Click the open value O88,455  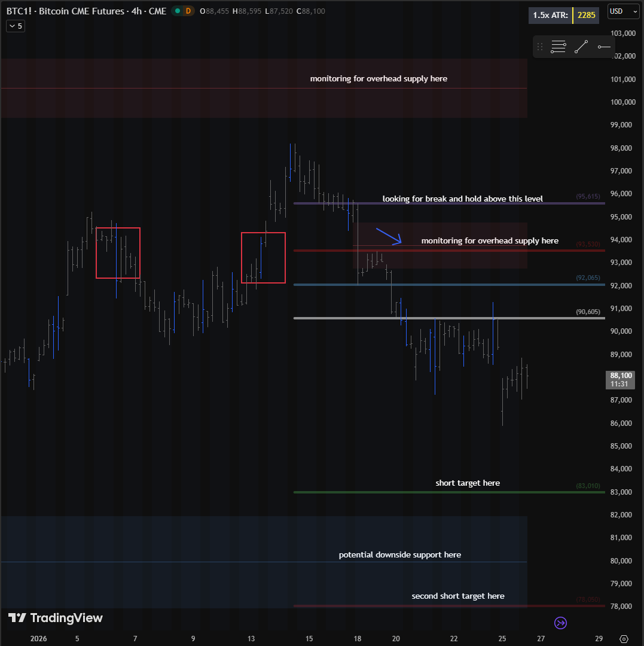[214, 11]
